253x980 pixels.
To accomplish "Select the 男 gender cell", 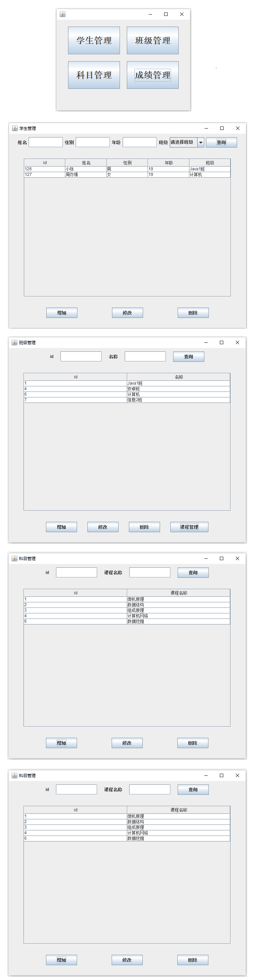I will [127, 169].
